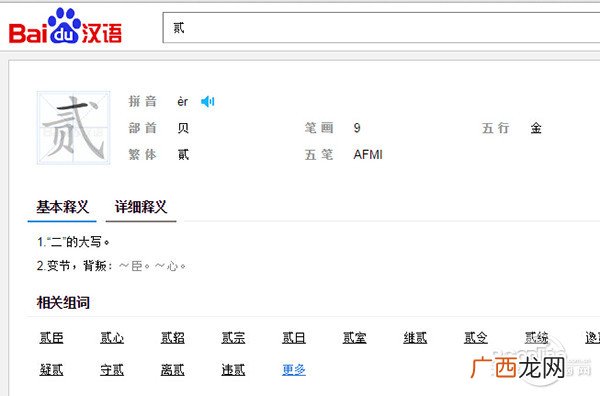Open the related word 继贰

pyautogui.click(x=415, y=338)
